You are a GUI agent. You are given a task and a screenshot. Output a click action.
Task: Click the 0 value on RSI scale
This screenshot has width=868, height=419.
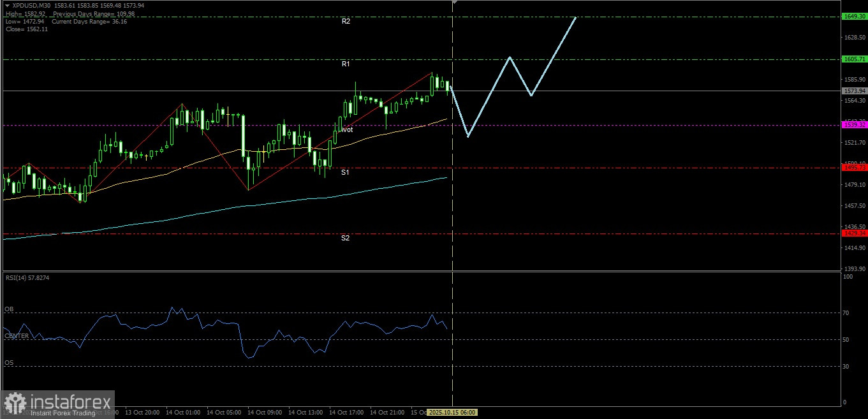point(845,402)
